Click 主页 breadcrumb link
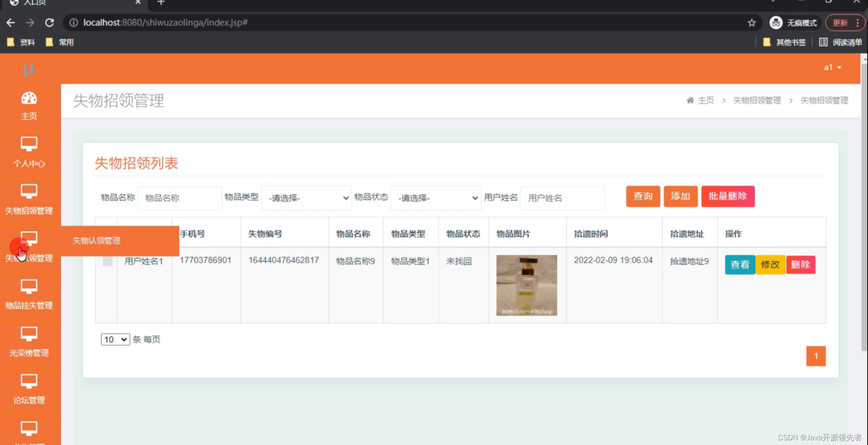 click(x=705, y=100)
